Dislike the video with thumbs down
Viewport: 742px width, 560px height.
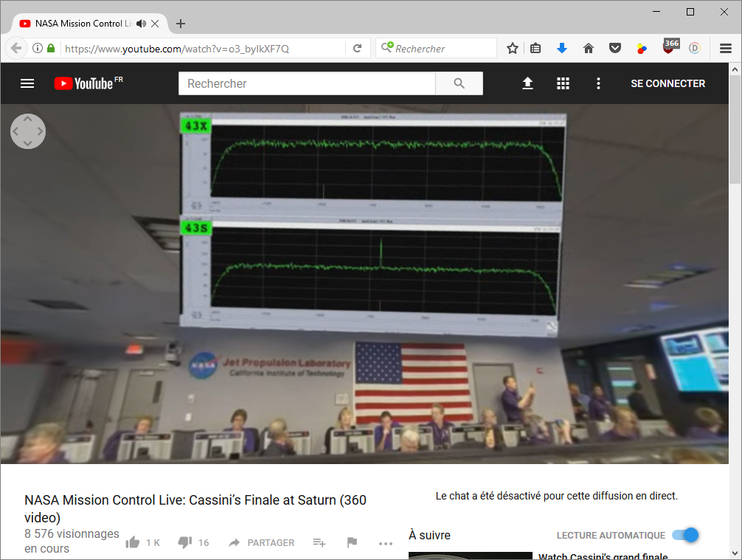point(184,542)
